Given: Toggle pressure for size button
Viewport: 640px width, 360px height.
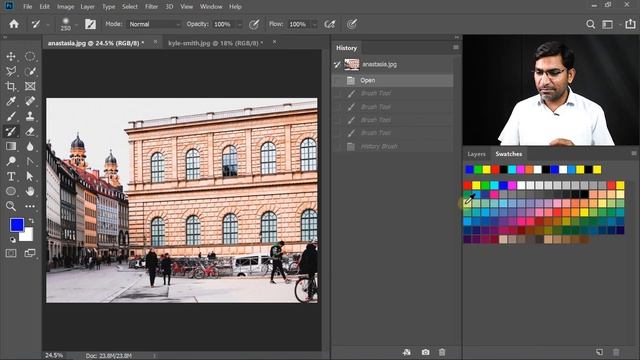Looking at the screenshot, I should [351, 24].
